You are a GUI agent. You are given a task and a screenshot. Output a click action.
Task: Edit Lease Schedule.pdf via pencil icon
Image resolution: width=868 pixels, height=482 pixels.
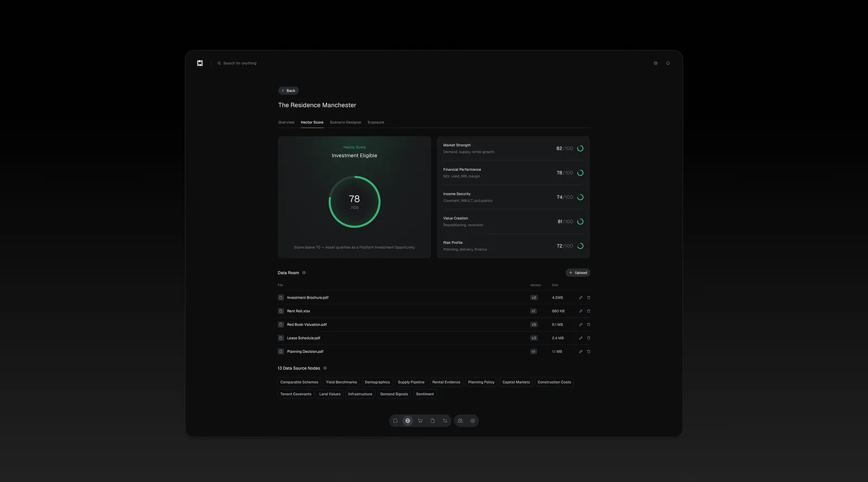[x=580, y=338]
